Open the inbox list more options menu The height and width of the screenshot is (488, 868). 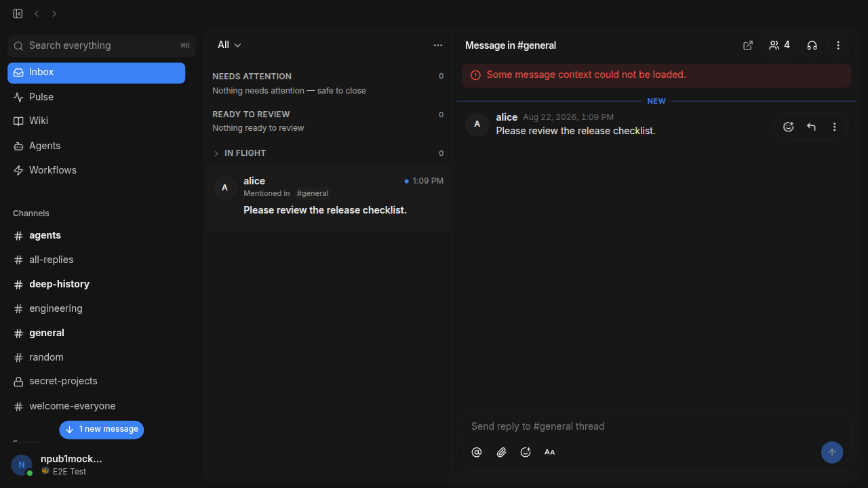438,45
